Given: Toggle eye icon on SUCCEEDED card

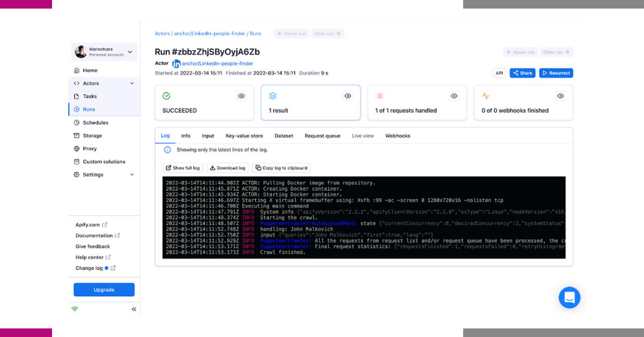Looking at the screenshot, I should coord(241,96).
